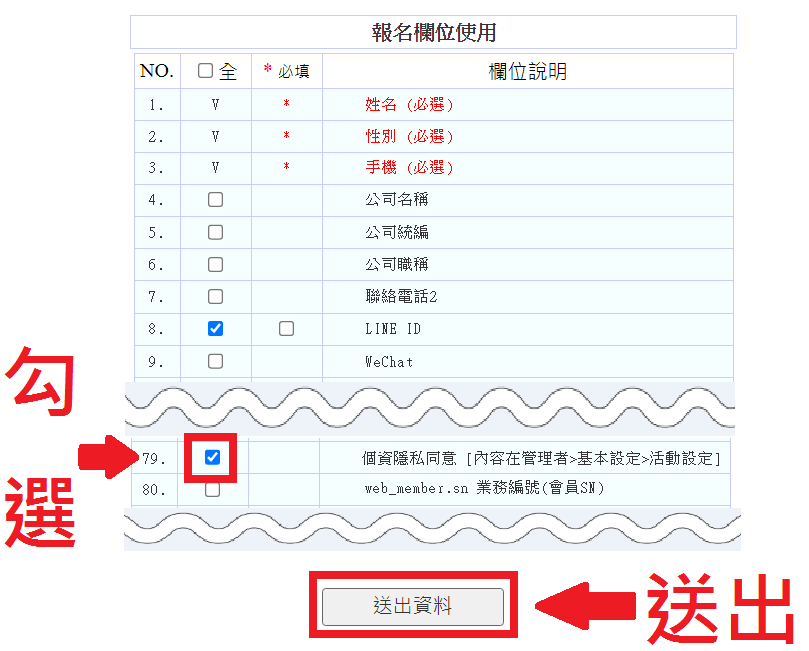Viewport: 809px width, 651px height.
Task: Click the 報名欄位使用 title bar
Action: coord(433,32)
